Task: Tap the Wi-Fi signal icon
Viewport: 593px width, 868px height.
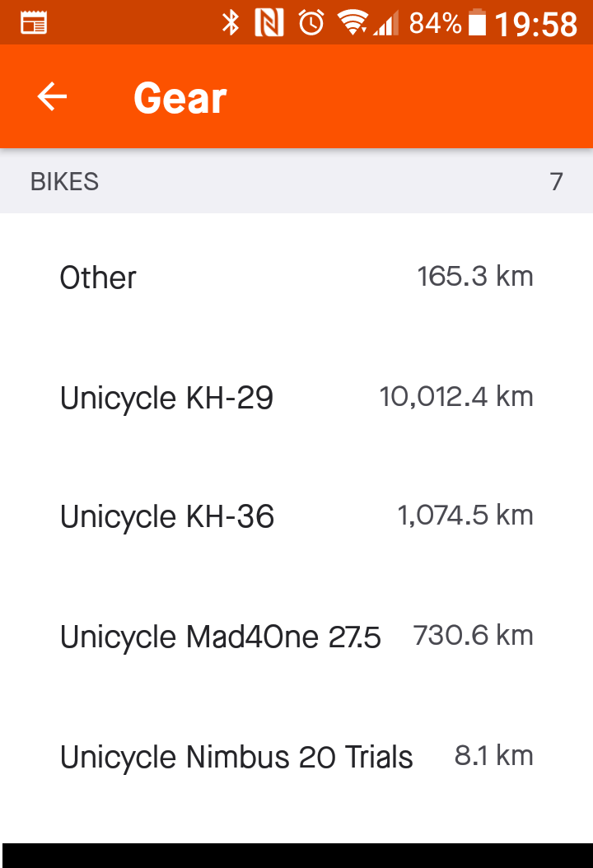Action: click(x=353, y=23)
